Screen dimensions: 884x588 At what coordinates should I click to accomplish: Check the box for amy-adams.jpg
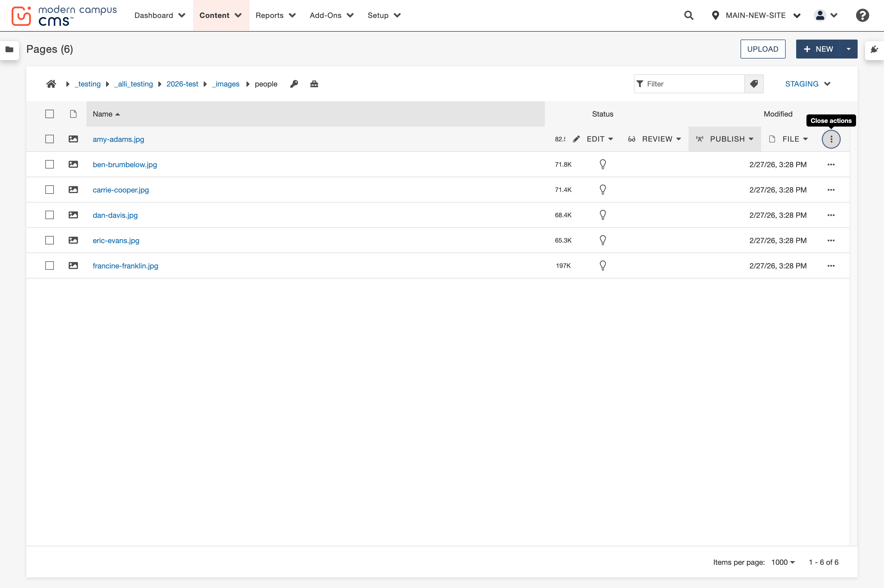[x=50, y=139]
